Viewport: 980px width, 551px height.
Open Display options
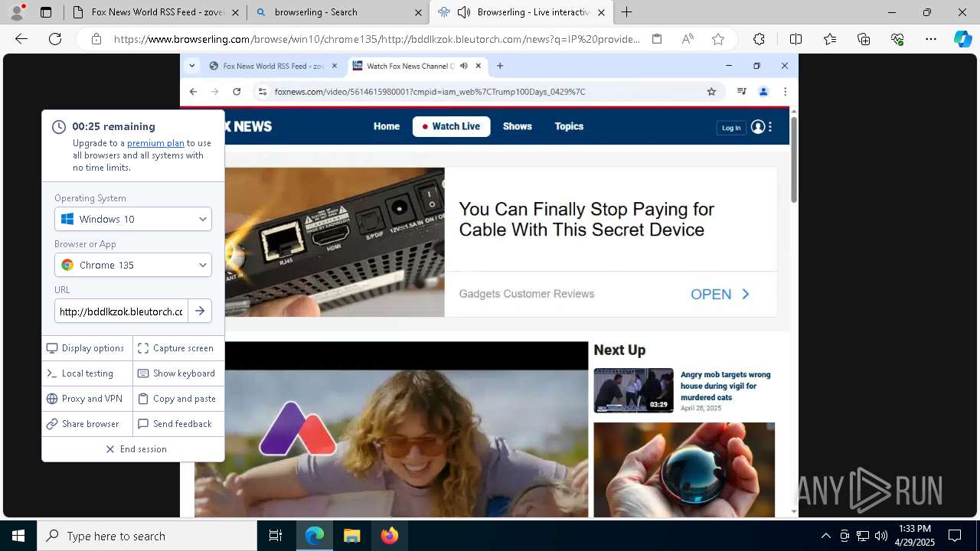click(x=87, y=348)
